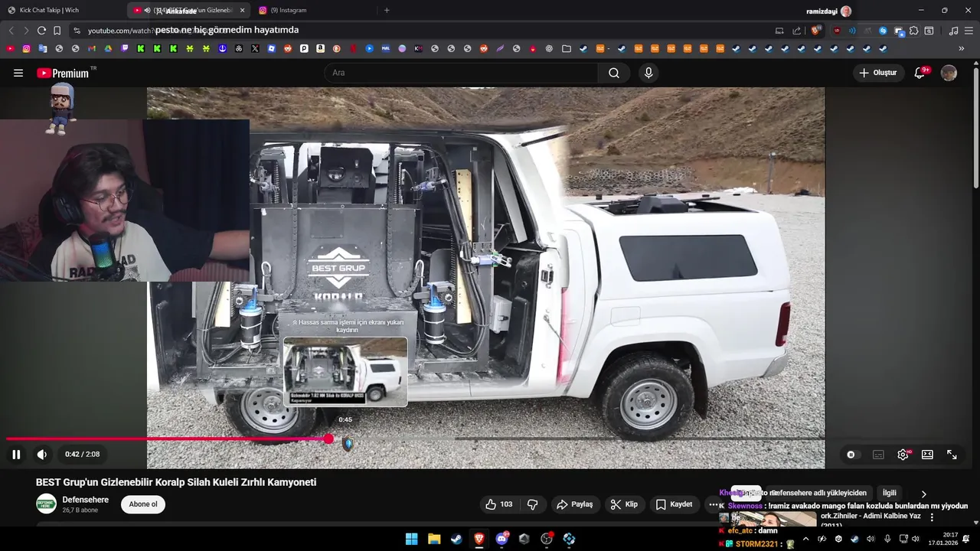
Task: Open Defensehere channel name link
Action: pos(86,500)
